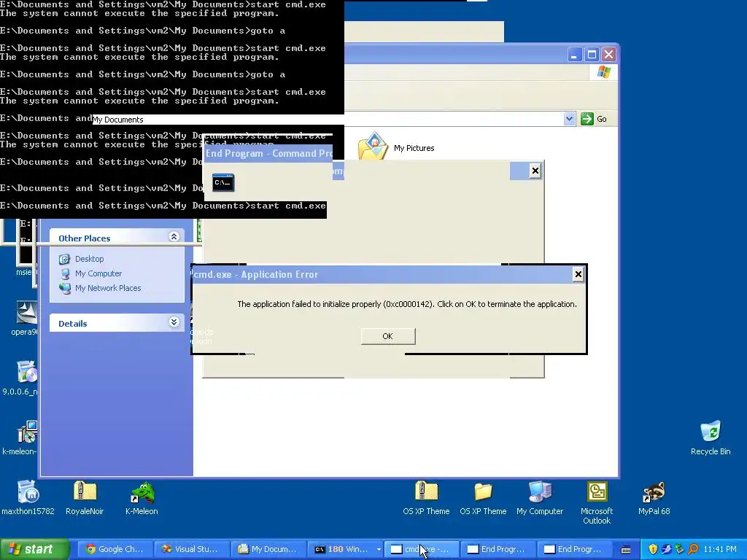Click the My Documents address bar field
The height and width of the screenshot is (560, 747).
pos(328,119)
